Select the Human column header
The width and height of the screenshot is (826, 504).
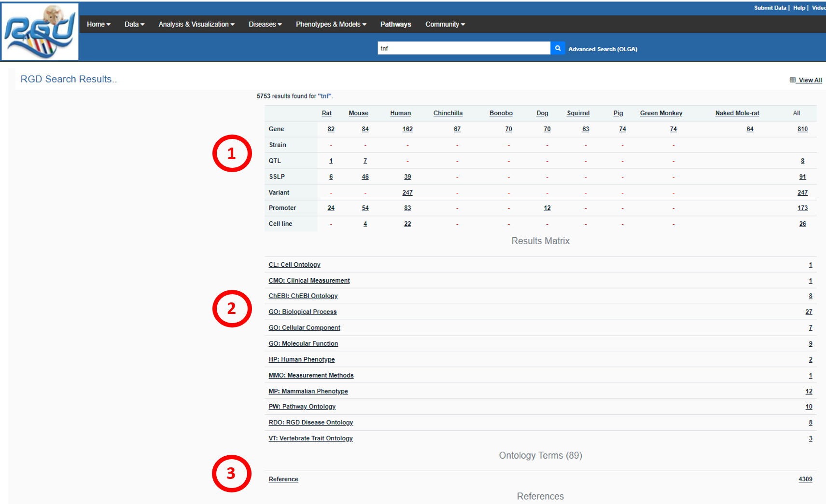coord(400,113)
